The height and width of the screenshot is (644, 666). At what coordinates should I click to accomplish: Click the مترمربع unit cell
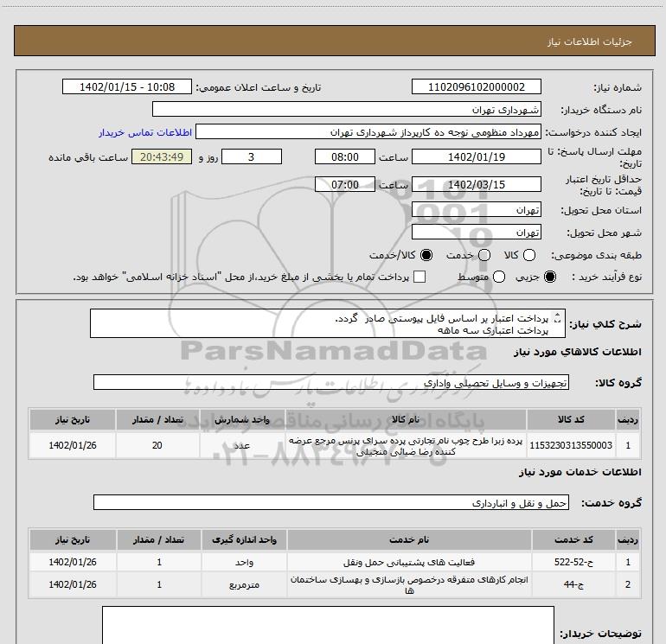click(244, 584)
